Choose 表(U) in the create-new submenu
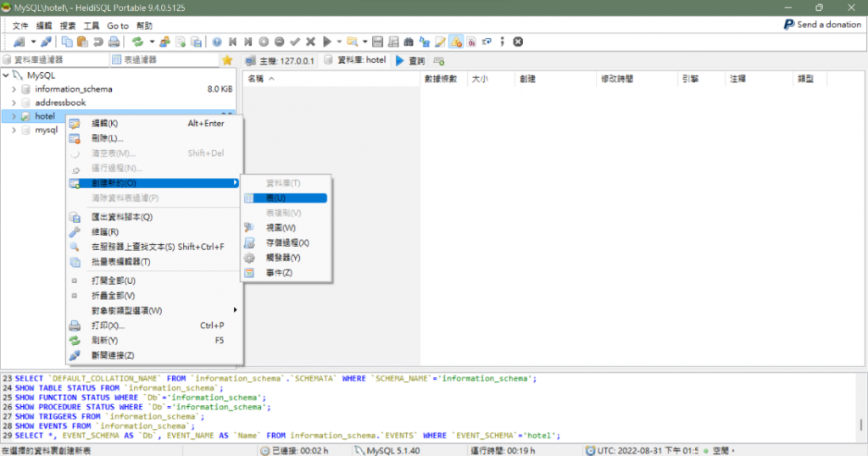Screen dimensions: 868x456 286,198
